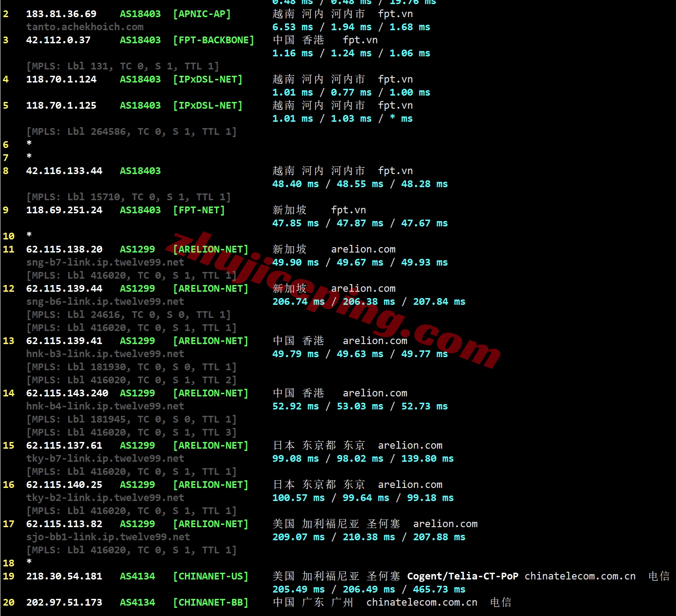Select IP address 218.30.54.181
676x616 pixels.
pos(64,576)
